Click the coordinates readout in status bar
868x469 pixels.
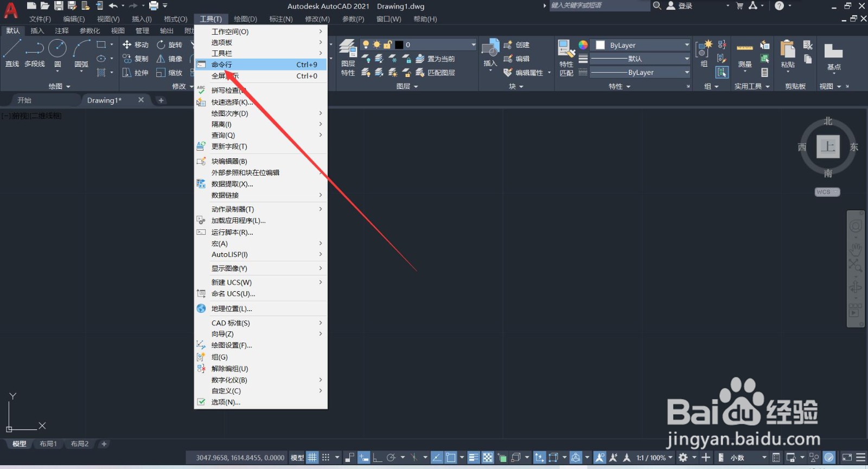[240, 458]
